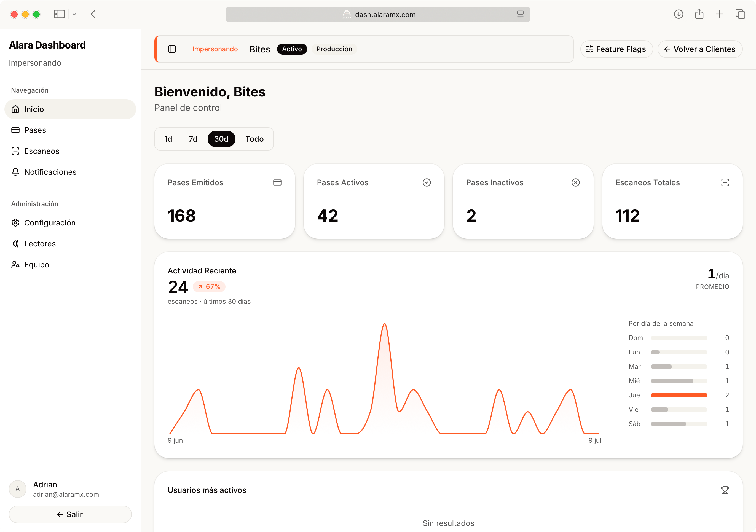Select the 30d time range
Screen dimensions: 756x532
221,139
